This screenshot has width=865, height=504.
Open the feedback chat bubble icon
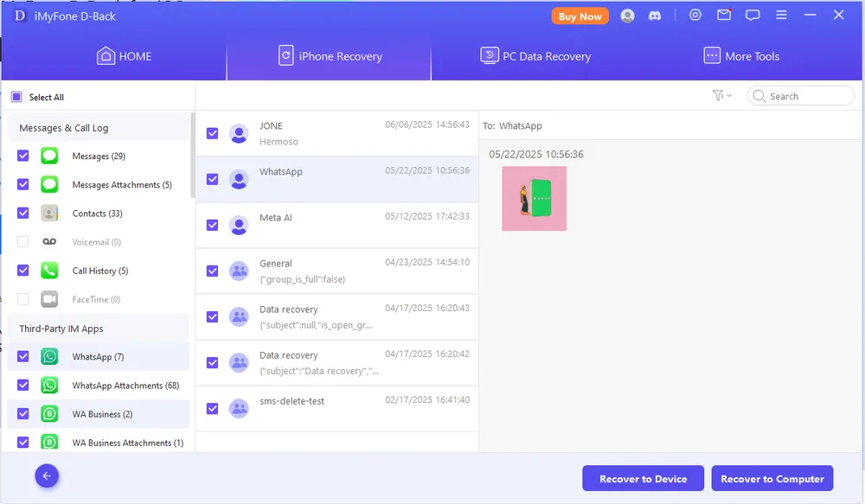[753, 16]
